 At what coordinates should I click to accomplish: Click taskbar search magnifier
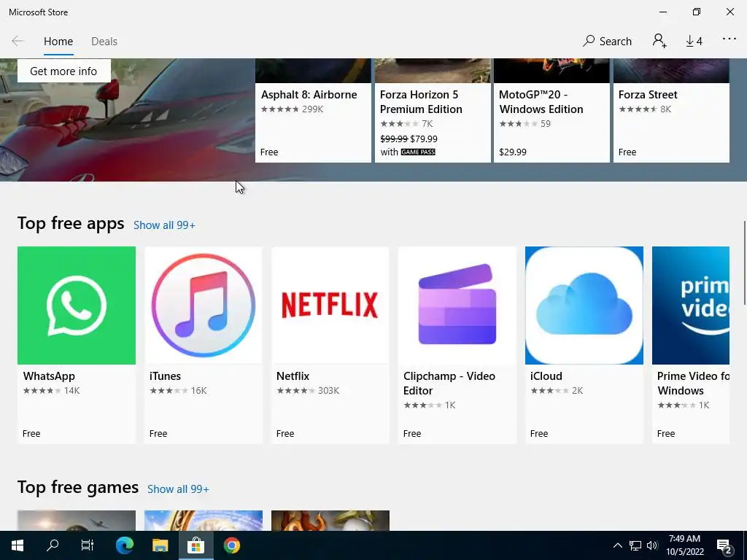(53, 545)
